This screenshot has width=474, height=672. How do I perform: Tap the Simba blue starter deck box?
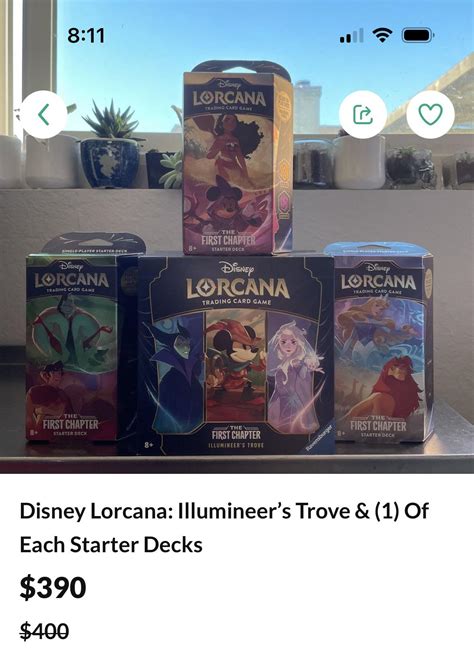(383, 343)
